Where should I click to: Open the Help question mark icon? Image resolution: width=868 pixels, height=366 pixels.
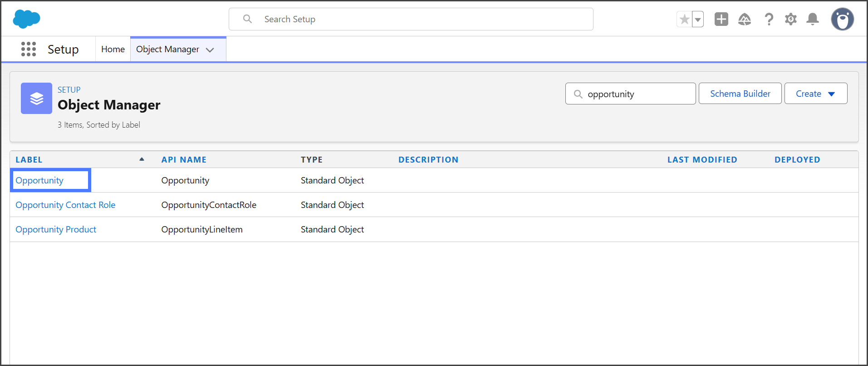(769, 19)
